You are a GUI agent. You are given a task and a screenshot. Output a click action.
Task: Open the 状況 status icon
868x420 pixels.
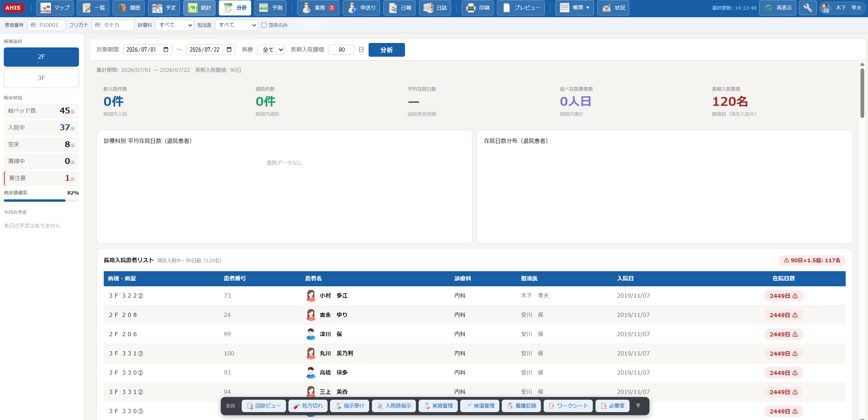607,8
